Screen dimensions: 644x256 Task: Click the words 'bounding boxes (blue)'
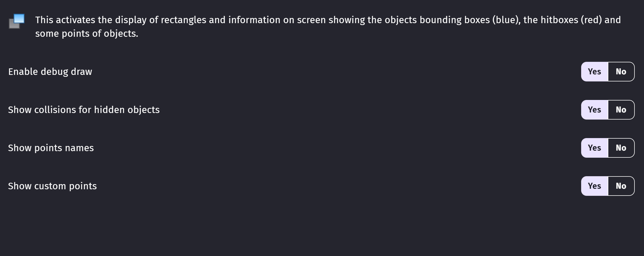point(469,20)
